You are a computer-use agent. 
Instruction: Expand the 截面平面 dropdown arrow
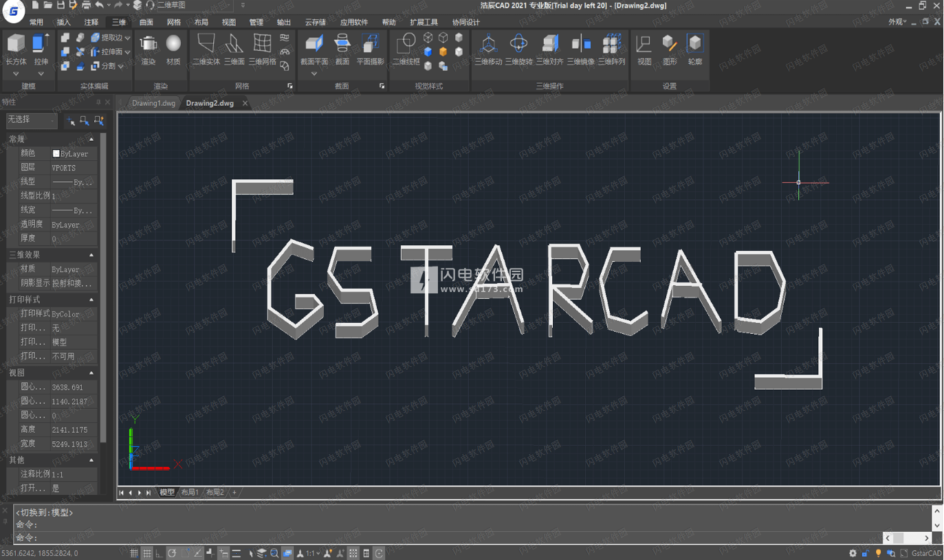[x=314, y=73]
